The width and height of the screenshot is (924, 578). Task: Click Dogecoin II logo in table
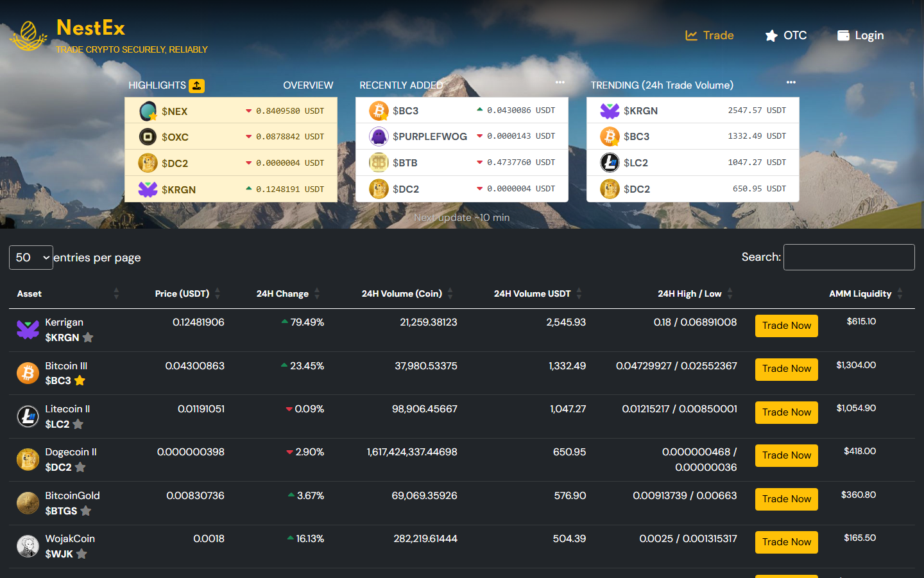tap(28, 460)
